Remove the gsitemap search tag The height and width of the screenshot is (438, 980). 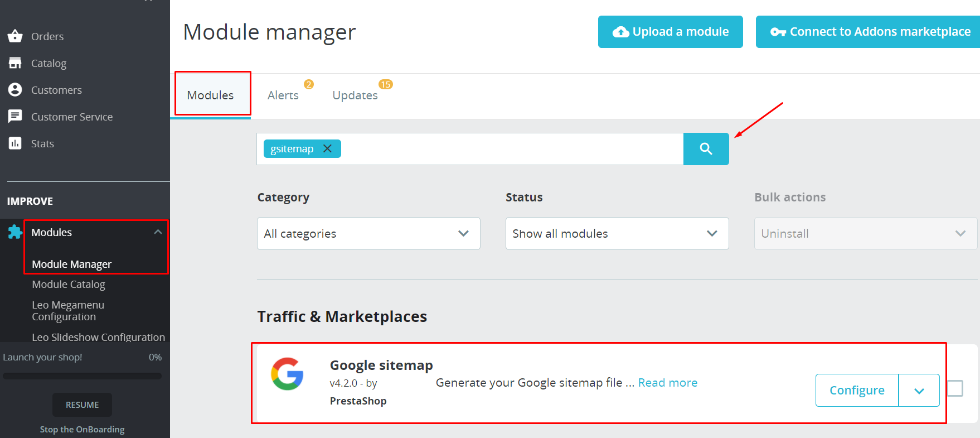(x=328, y=148)
